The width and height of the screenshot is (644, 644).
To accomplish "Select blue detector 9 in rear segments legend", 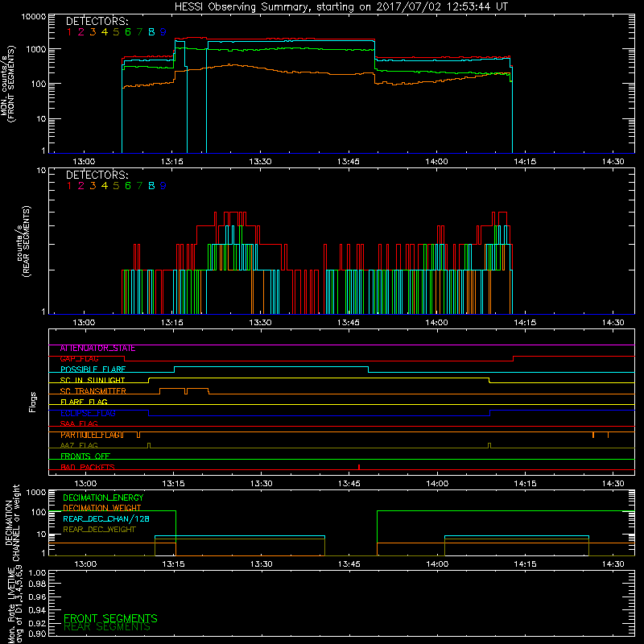I will 163,186.
